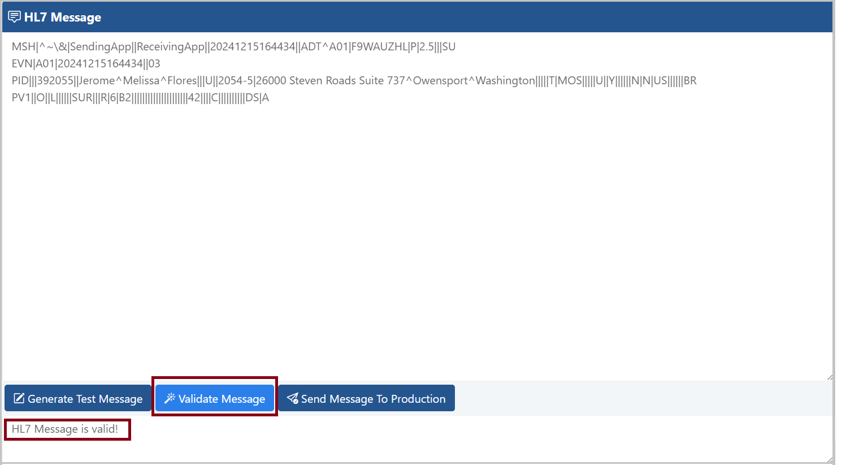Click the magic wand icon on Validate Message
868x465 pixels.
[170, 398]
